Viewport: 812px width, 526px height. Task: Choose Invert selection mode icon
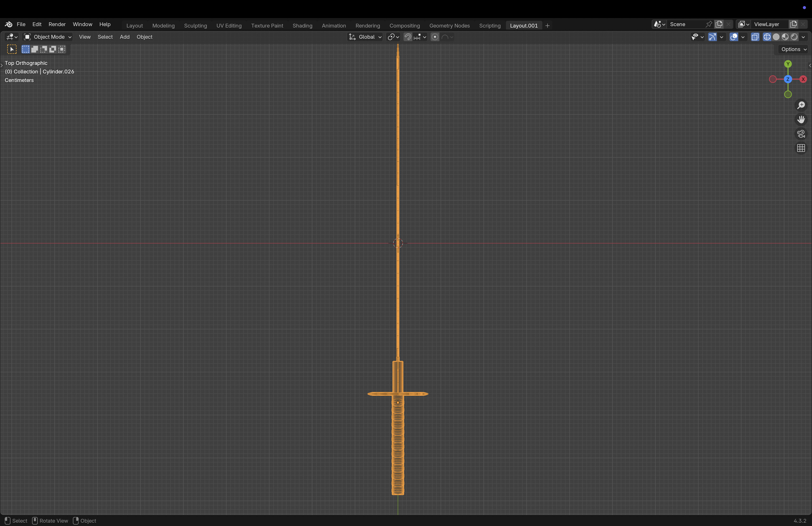tap(52, 49)
